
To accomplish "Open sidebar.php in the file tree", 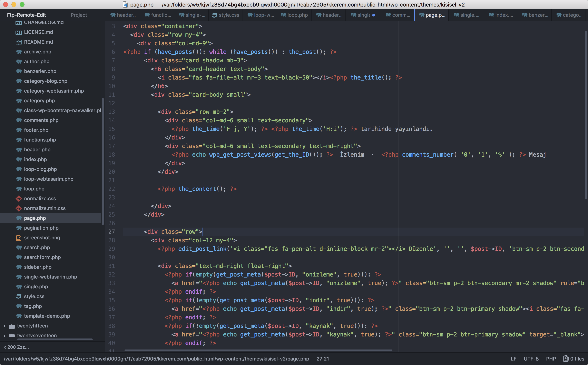I will tap(38, 267).
